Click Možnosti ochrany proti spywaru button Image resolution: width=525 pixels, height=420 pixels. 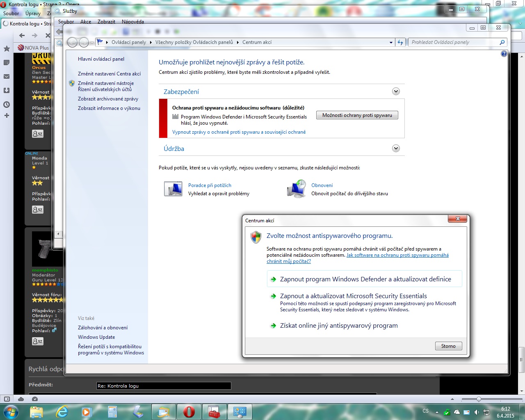point(357,115)
